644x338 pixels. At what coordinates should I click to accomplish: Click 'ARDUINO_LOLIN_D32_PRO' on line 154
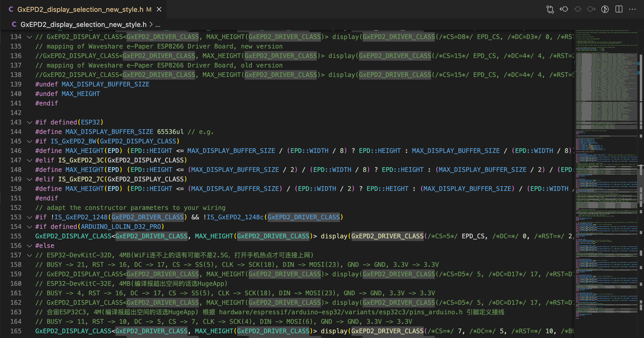(121, 227)
